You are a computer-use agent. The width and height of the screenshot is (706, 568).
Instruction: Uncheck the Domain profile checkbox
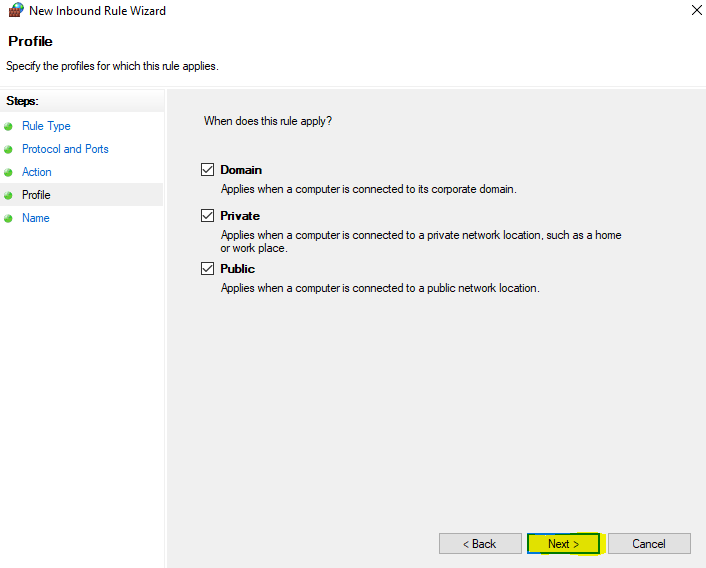208,170
